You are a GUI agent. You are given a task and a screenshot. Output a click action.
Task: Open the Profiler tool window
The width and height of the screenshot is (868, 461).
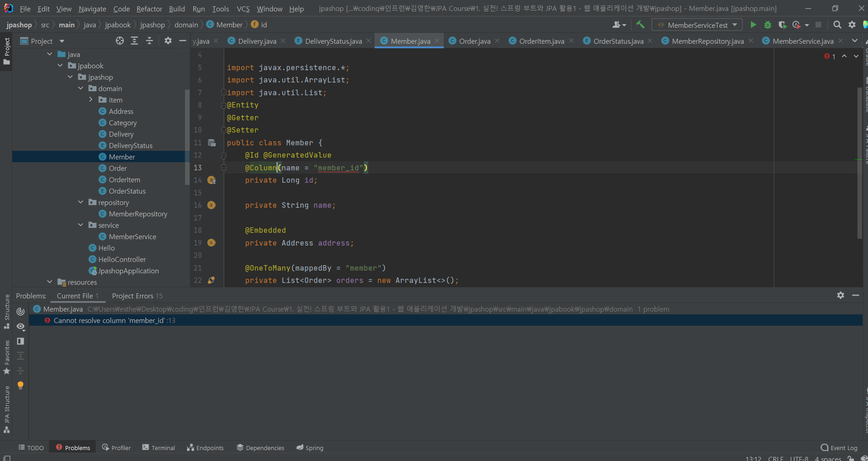point(117,448)
